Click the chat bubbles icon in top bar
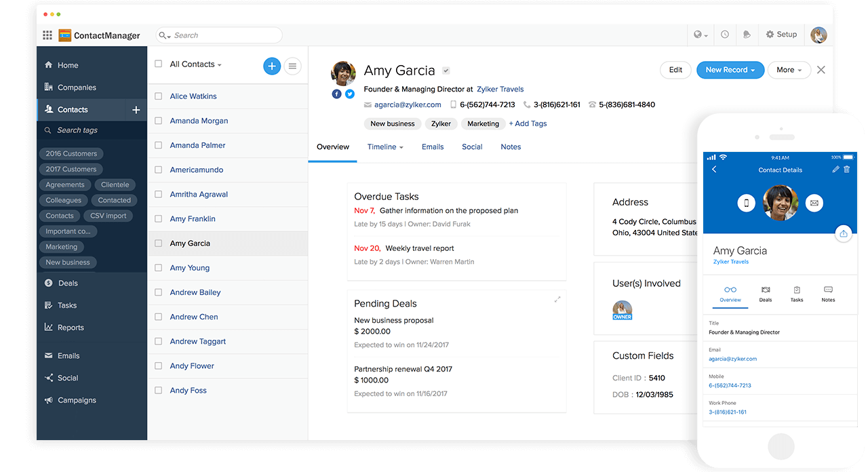The height and width of the screenshot is (472, 868). (x=747, y=35)
